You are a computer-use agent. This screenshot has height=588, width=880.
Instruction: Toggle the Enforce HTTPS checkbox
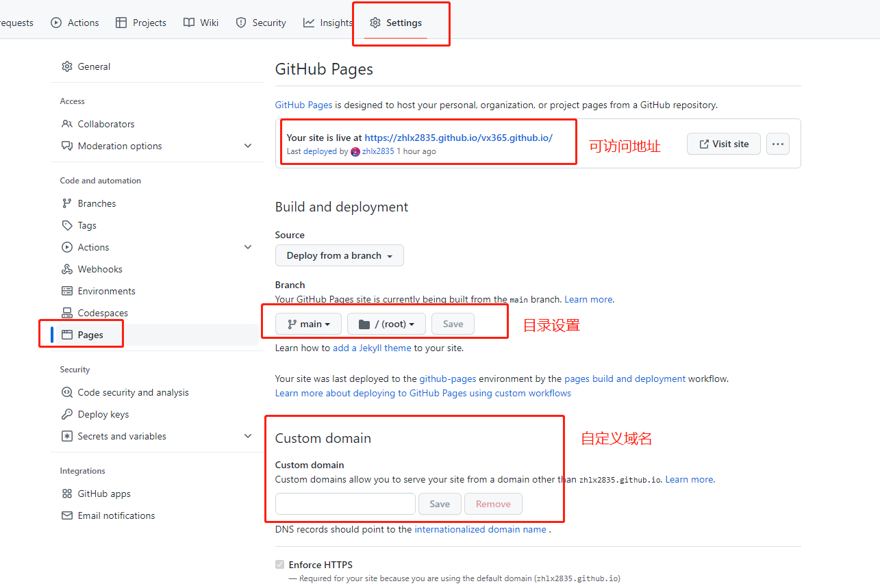pos(279,564)
